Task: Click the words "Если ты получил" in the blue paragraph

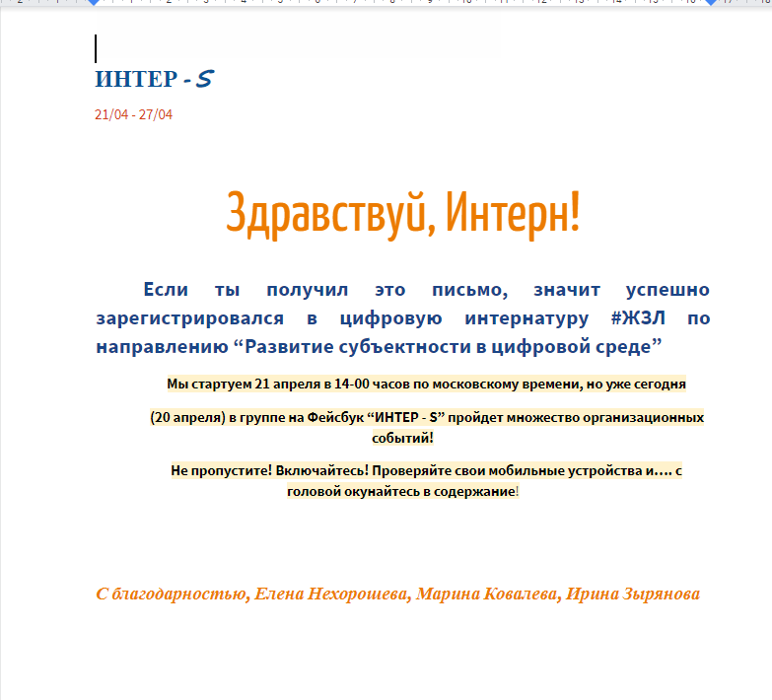Action: pyautogui.click(x=246, y=290)
